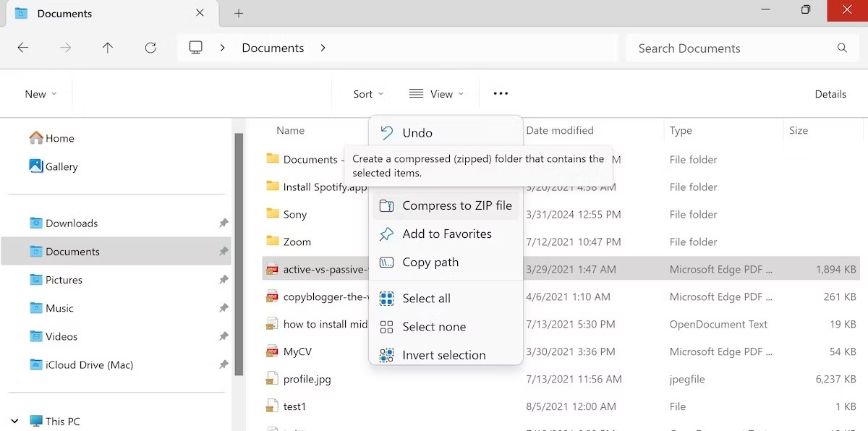Select the active-vs-passive PDF file name
868x431 pixels.
pos(325,269)
